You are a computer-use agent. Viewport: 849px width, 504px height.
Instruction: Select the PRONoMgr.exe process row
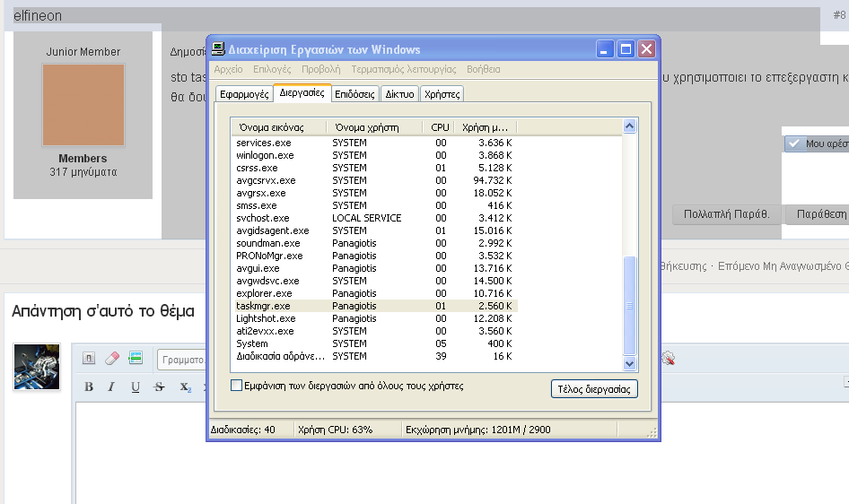(374, 256)
